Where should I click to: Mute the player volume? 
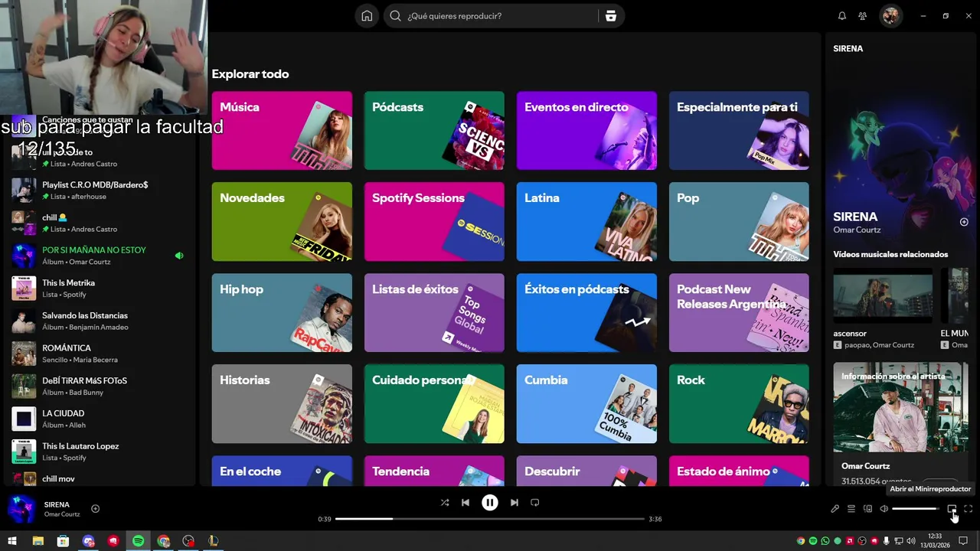884,509
